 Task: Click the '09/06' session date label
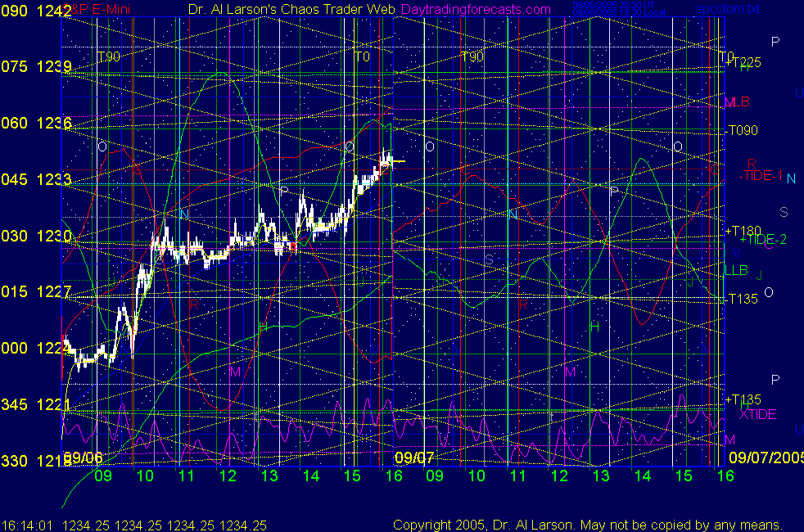pyautogui.click(x=84, y=458)
